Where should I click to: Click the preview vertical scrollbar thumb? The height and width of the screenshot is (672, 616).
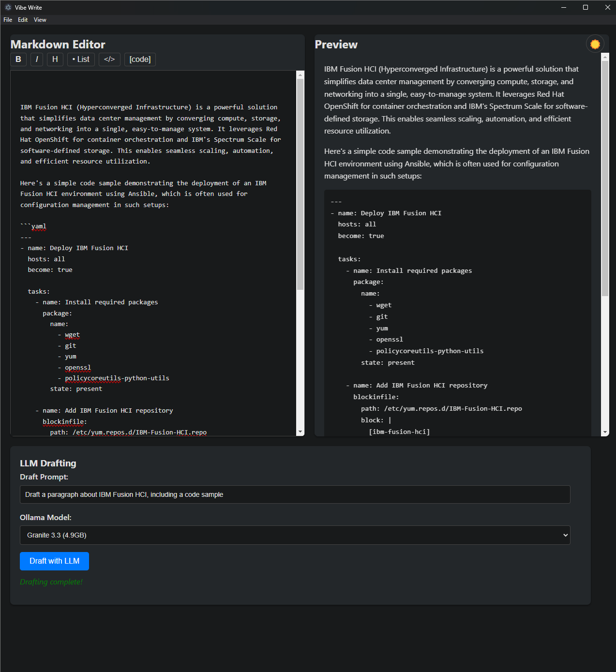click(605, 179)
